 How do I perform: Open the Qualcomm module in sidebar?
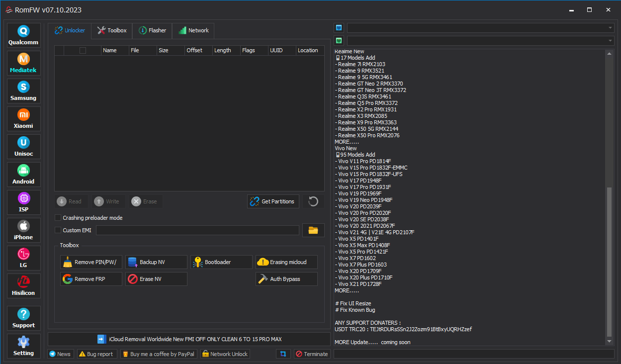tap(23, 35)
